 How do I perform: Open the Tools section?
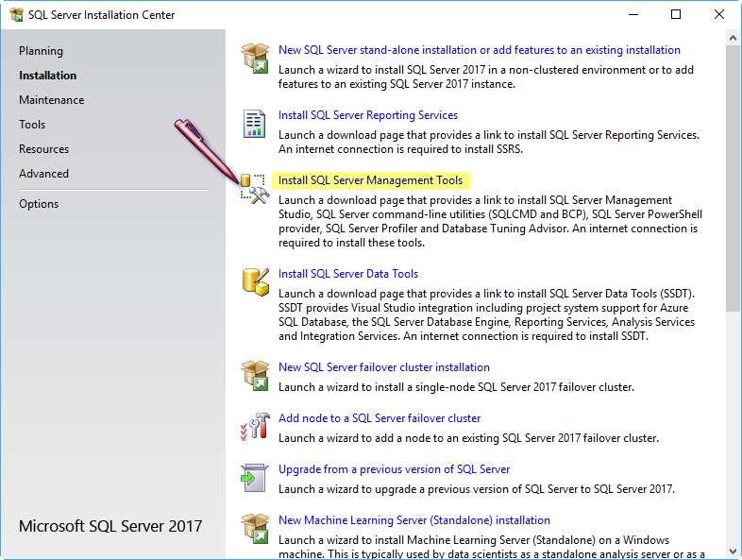coord(32,125)
